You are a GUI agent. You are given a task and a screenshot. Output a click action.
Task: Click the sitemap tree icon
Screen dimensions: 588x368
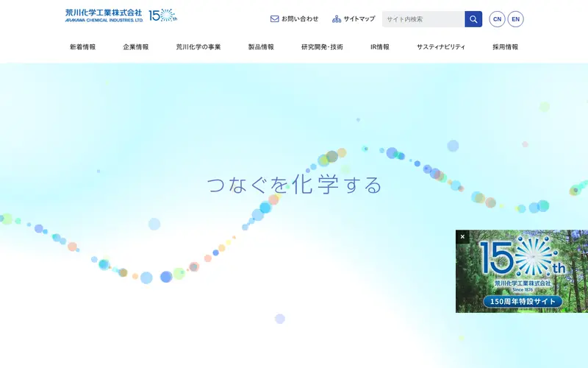coord(337,19)
